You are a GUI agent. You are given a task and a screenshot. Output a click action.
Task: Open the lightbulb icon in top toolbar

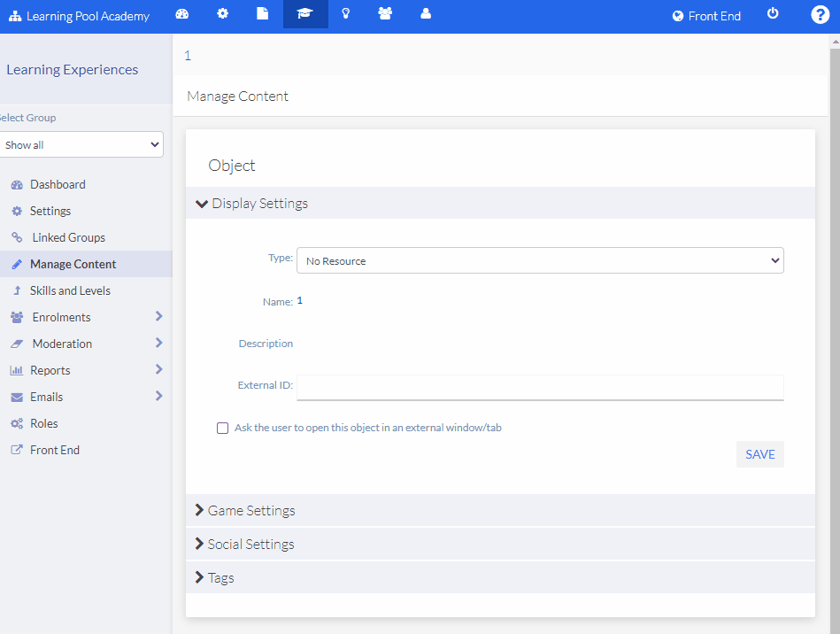click(x=345, y=14)
